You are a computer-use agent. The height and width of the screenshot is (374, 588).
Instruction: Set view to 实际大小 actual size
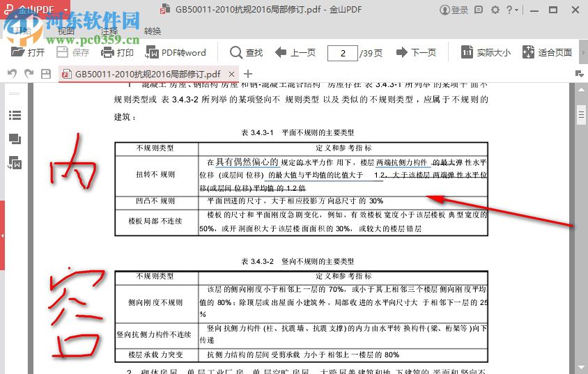point(486,52)
